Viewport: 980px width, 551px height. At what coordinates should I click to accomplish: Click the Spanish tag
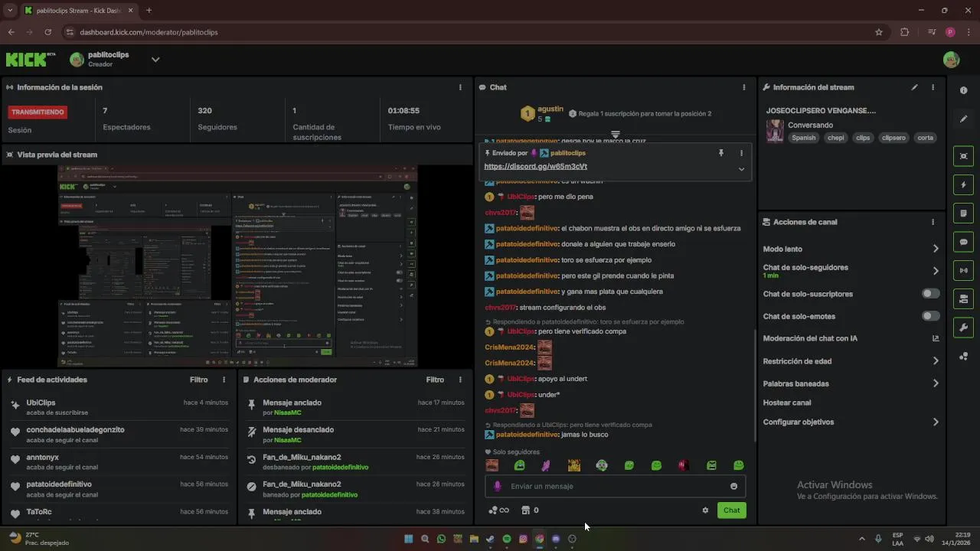pyautogui.click(x=804, y=138)
